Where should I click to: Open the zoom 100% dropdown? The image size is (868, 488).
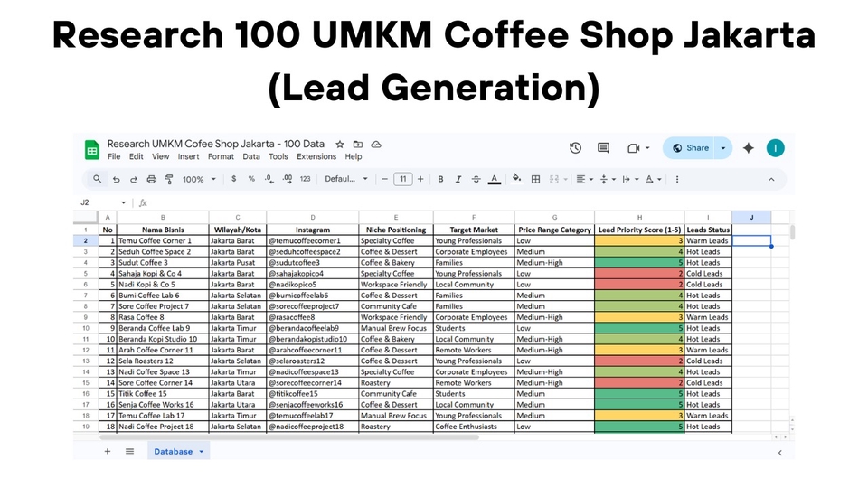[199, 179]
